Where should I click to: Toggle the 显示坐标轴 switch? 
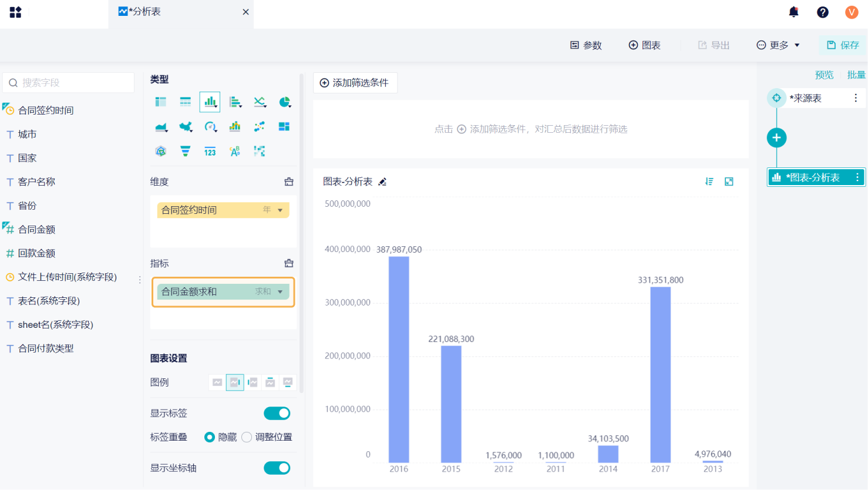tap(277, 468)
